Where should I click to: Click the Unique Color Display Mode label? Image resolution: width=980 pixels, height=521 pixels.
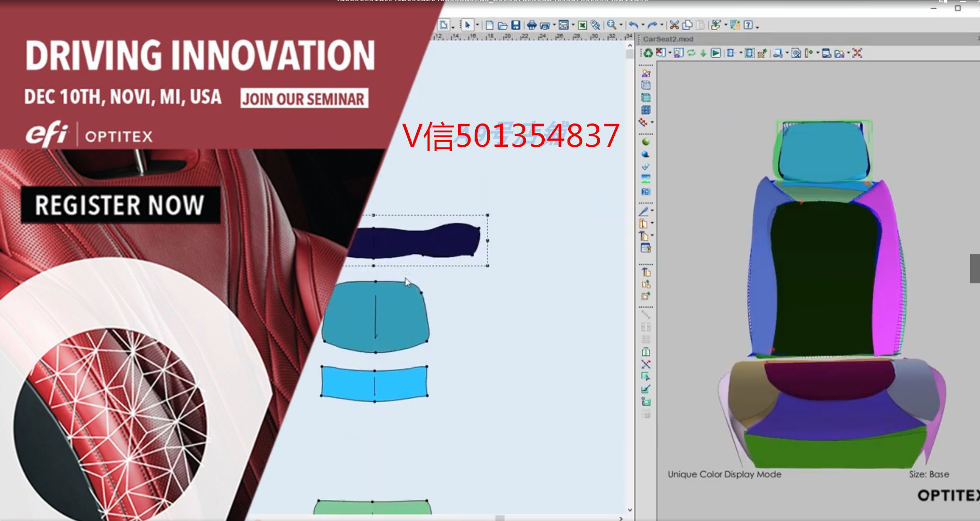pos(724,474)
